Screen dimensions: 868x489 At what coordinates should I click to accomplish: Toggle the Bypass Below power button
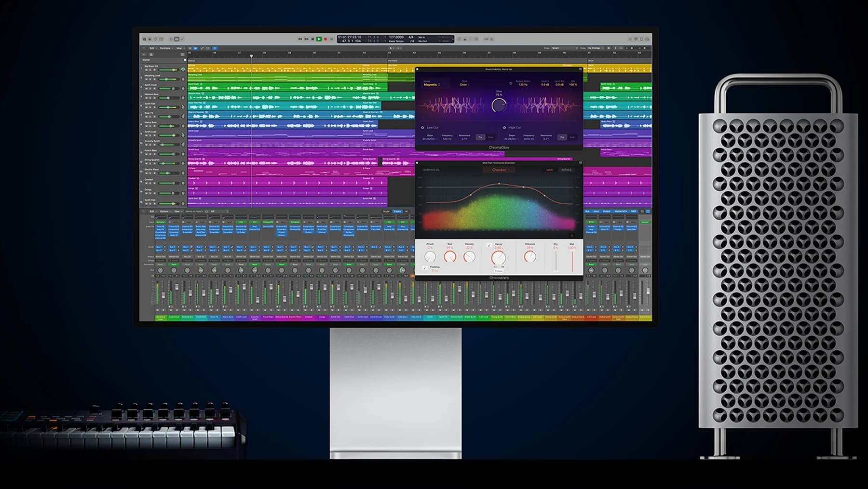click(x=511, y=83)
